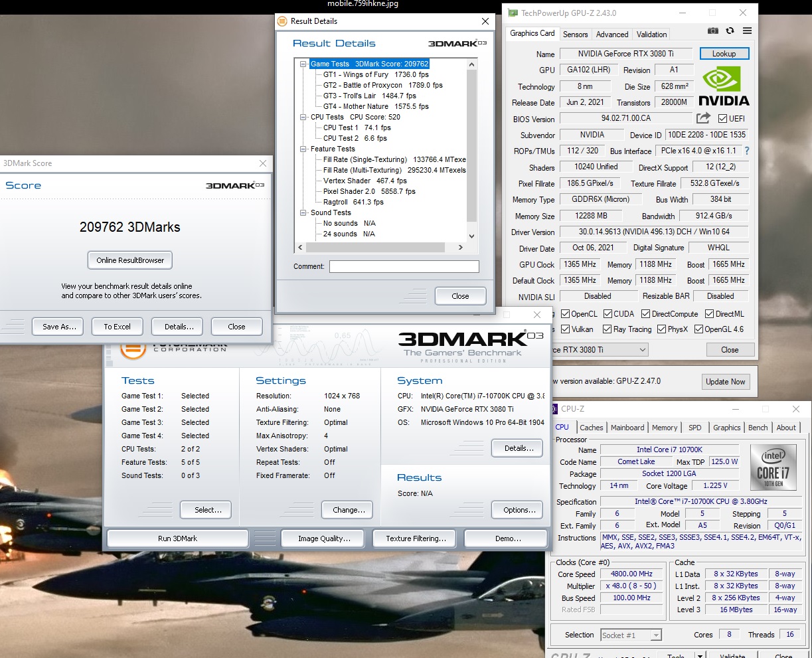
Task: Switch to the Advanced tab in GPU-Z
Action: pos(611,35)
